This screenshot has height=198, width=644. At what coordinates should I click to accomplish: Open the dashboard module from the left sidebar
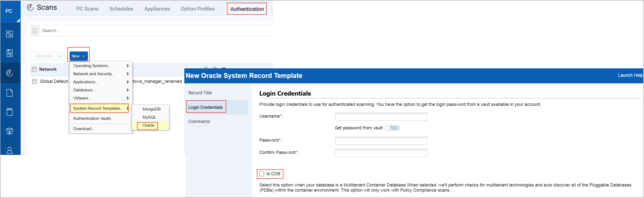(10, 34)
